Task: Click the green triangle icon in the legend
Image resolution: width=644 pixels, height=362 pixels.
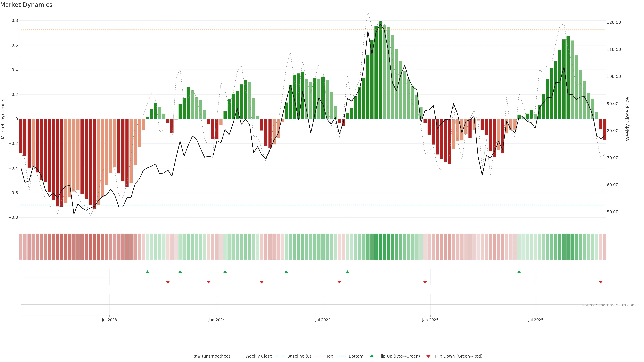Action: (371, 356)
